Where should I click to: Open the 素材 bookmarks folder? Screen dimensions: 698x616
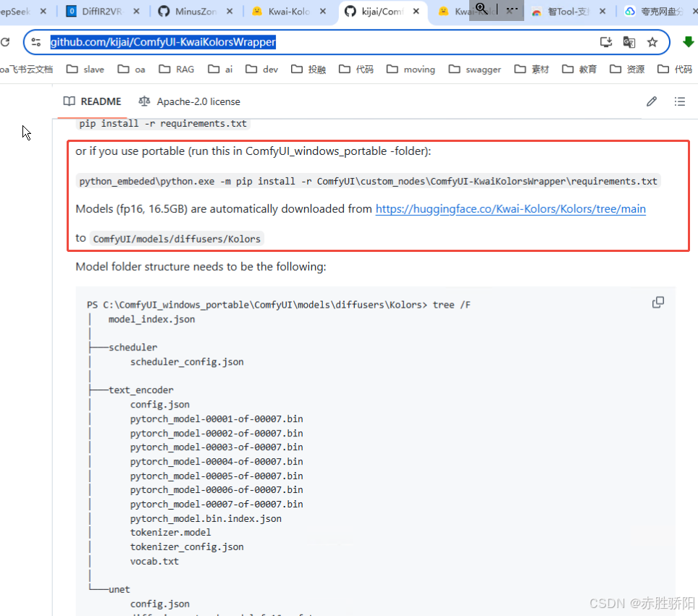click(x=531, y=69)
